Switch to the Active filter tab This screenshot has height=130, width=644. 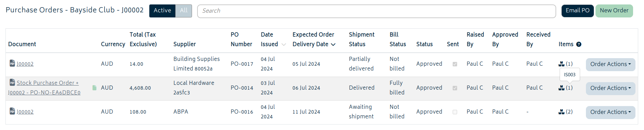[x=162, y=11]
